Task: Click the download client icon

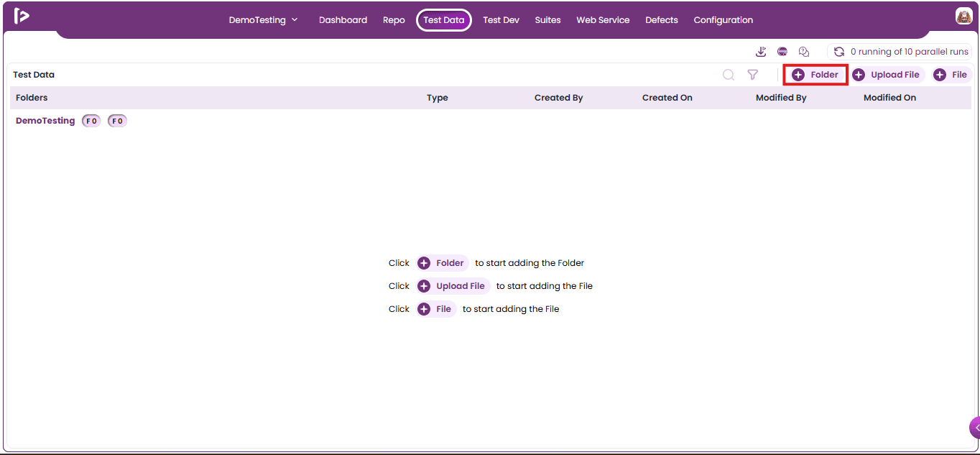Action: click(x=761, y=52)
